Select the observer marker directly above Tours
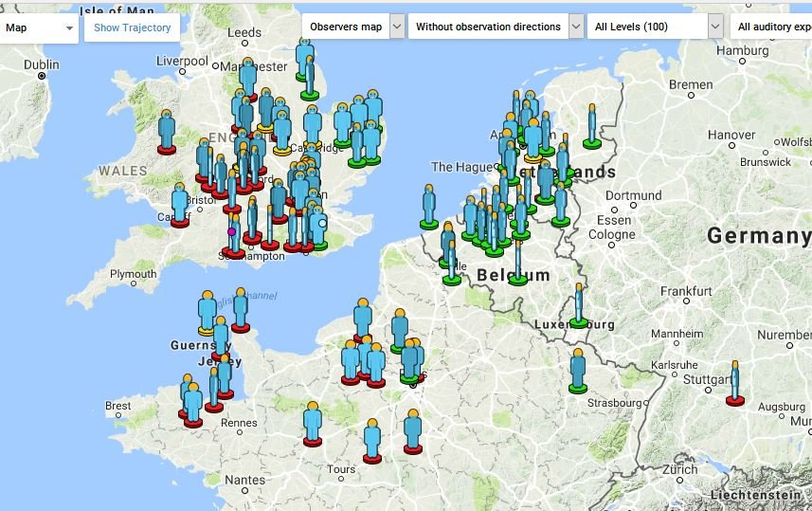Viewport: 812px width, 511px height. pyautogui.click(x=372, y=442)
